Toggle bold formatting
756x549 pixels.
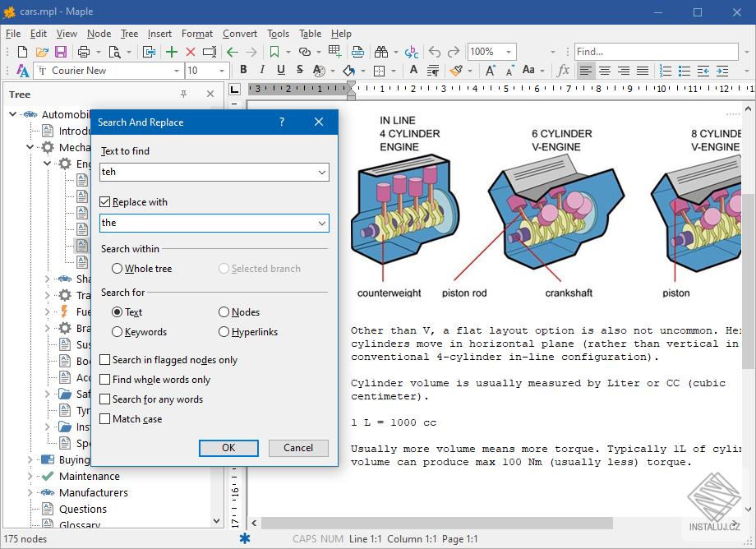[x=243, y=70]
